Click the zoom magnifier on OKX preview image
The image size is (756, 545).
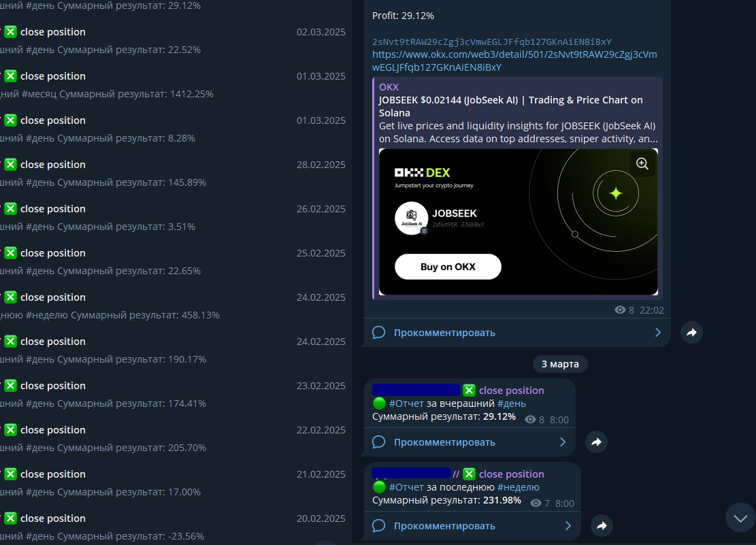coord(642,163)
